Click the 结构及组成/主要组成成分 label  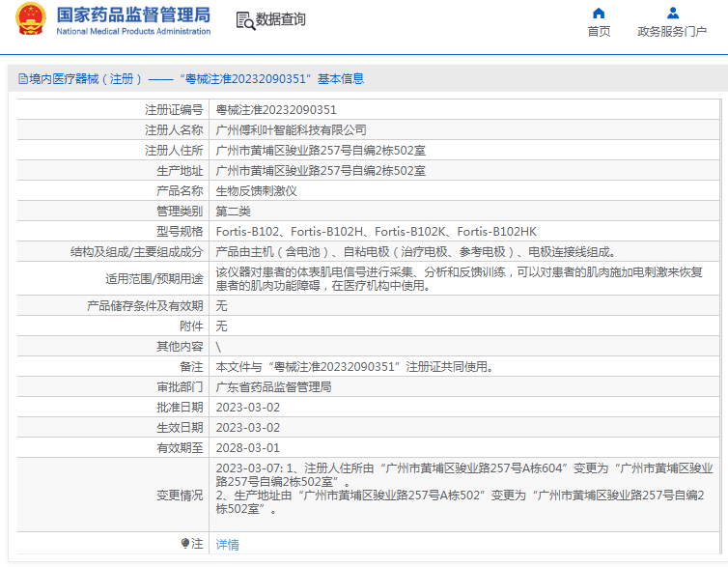tap(136, 252)
